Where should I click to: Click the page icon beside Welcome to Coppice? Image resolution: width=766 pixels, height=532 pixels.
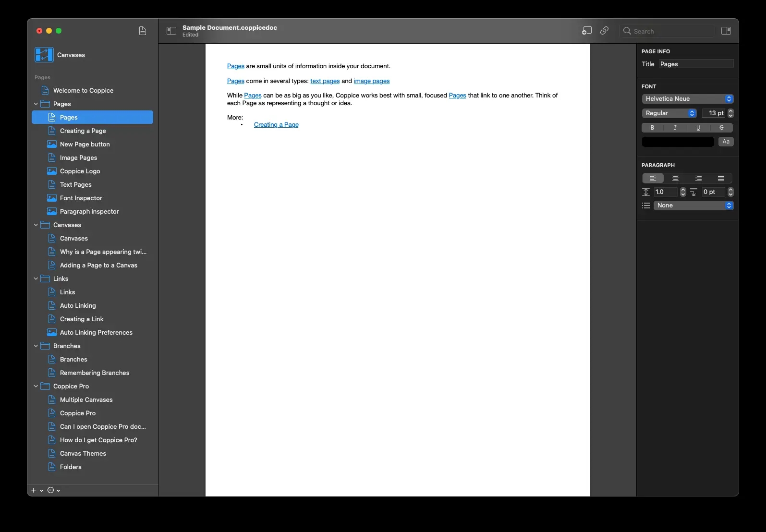click(45, 90)
